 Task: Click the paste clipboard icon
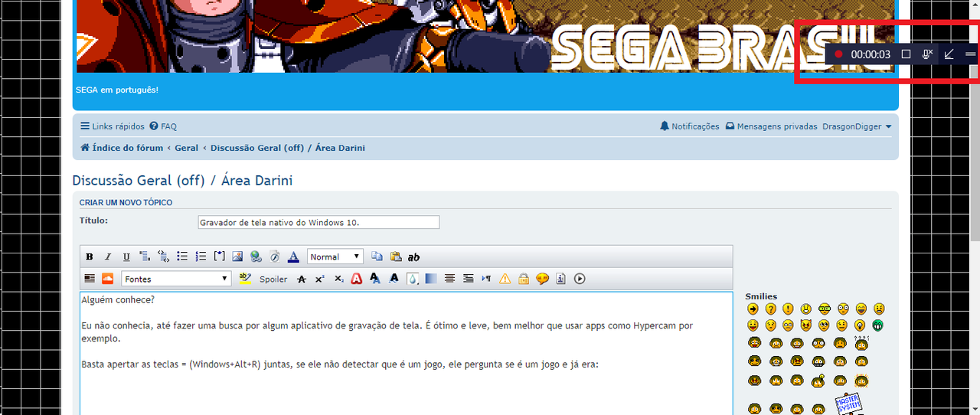pyautogui.click(x=396, y=257)
